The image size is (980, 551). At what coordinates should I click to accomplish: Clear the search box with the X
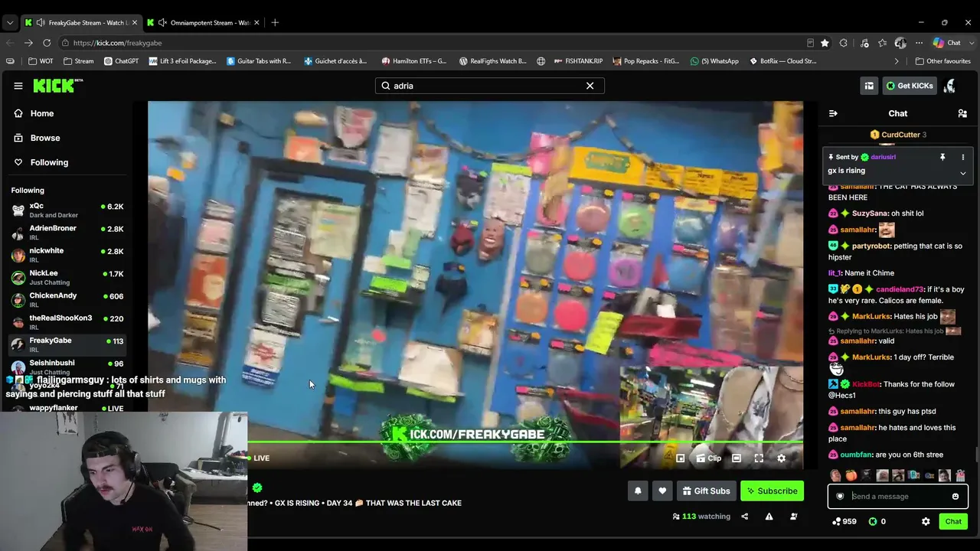[x=590, y=86]
